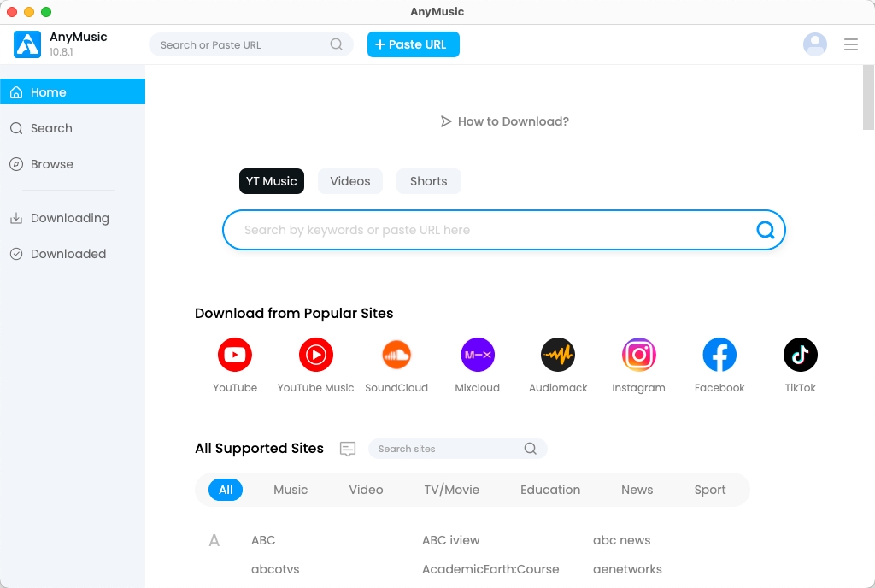875x588 pixels.
Task: Open Browse in the sidebar
Action: (73, 164)
